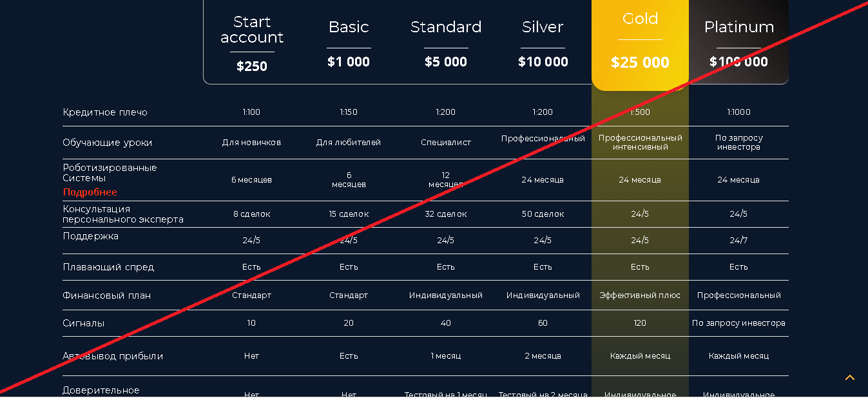Select the Start account $250 plan
868x398 pixels.
pos(251,43)
